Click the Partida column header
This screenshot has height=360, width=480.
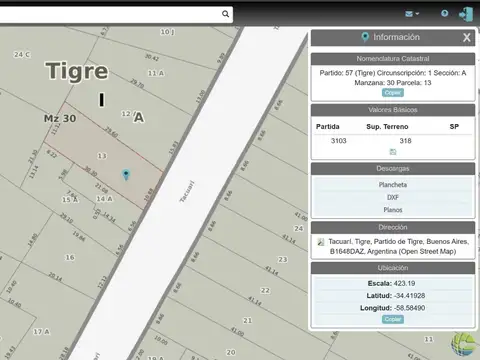click(328, 127)
